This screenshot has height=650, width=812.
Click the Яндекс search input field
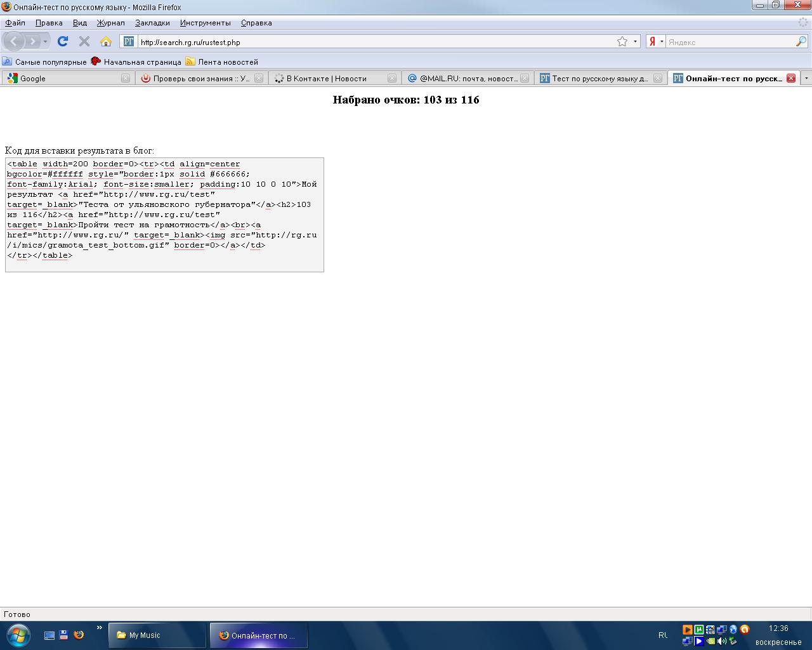click(730, 42)
